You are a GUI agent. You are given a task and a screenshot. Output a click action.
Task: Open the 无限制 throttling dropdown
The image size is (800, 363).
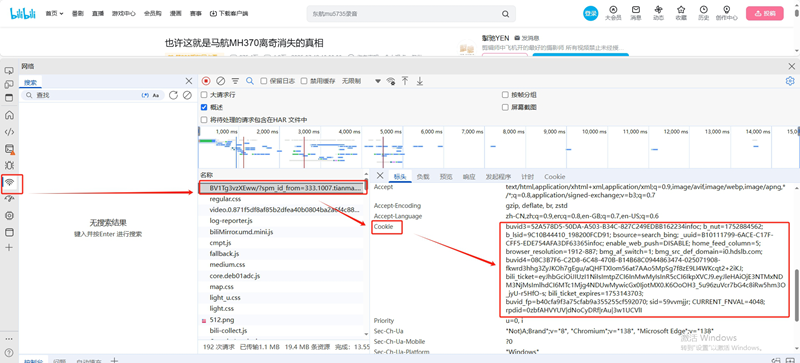pyautogui.click(x=361, y=81)
